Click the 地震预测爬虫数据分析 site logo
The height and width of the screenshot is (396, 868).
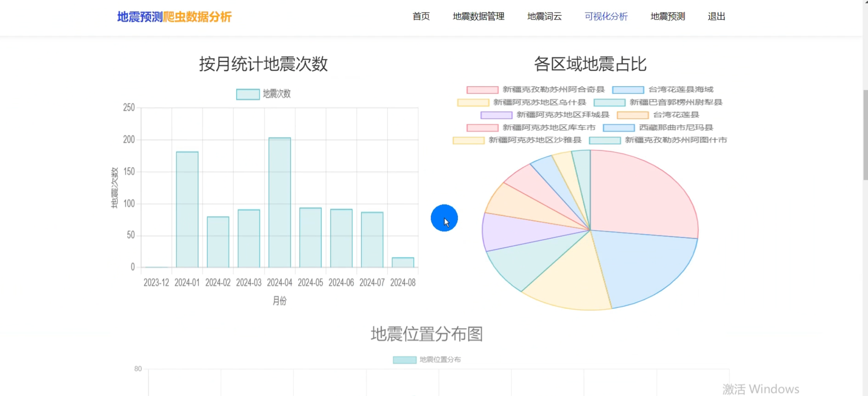click(x=174, y=17)
